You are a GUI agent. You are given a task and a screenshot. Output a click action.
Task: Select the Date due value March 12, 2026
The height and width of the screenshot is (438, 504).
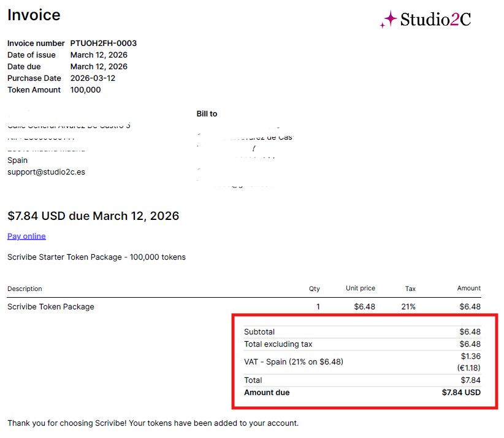[x=99, y=67]
